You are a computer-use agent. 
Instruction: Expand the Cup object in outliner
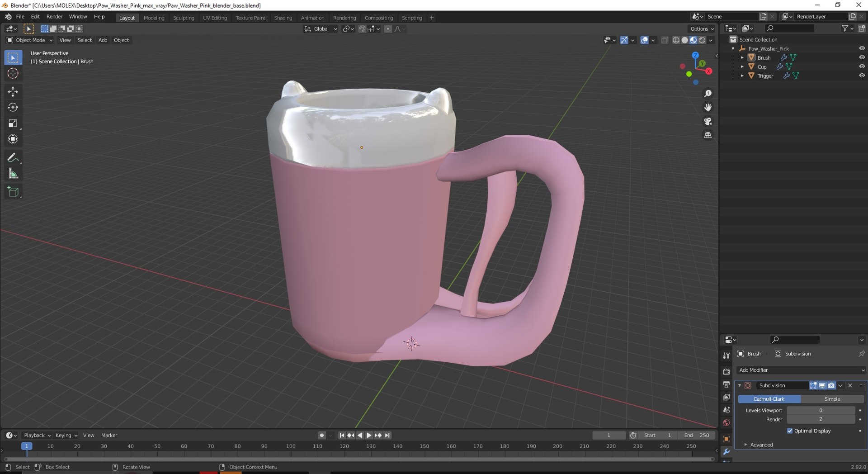(x=742, y=66)
